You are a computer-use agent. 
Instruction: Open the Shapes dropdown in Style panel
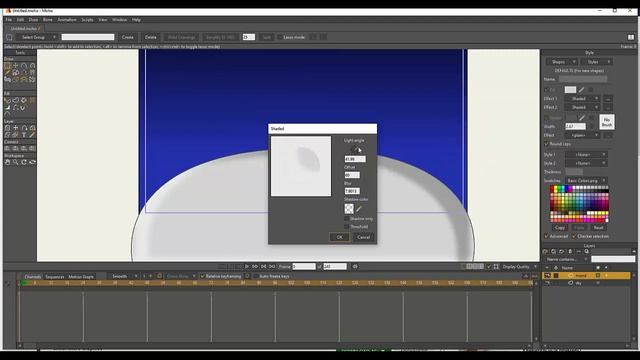(x=562, y=62)
